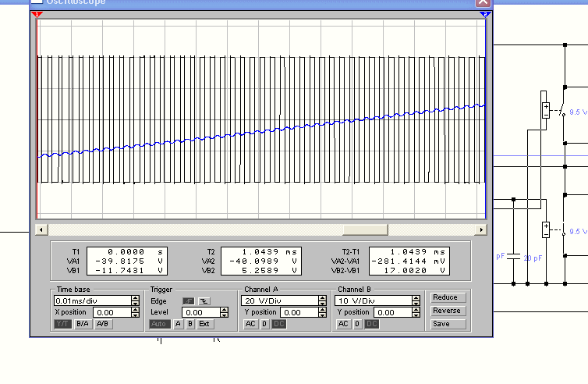Set Channel A coupling to DC
The width and height of the screenshot is (588, 384).
[278, 324]
